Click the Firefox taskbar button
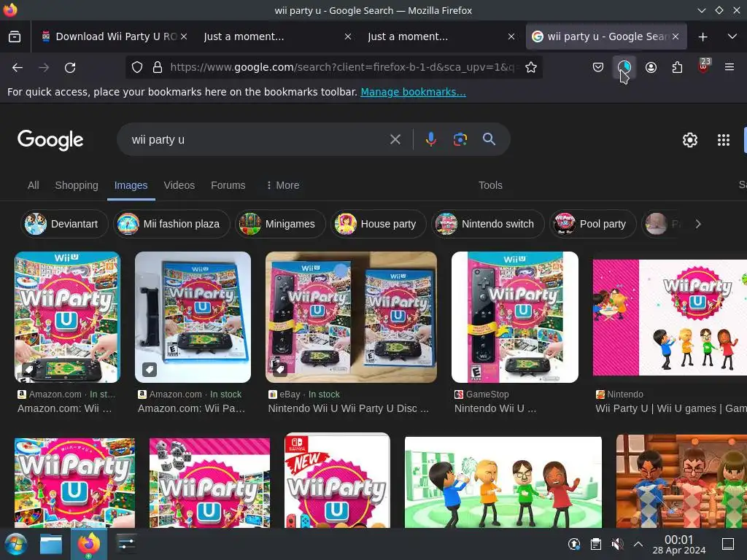 click(89, 544)
